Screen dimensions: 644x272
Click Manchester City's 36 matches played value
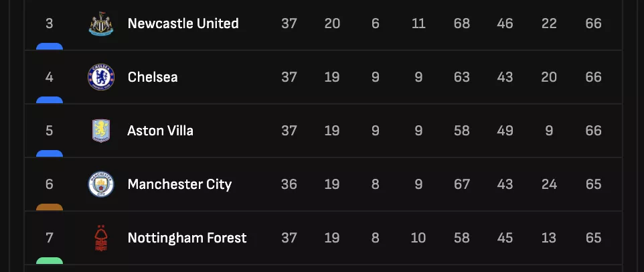pos(289,184)
